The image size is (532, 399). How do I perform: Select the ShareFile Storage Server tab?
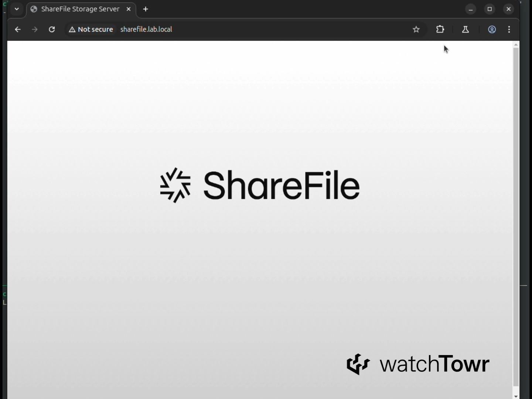point(81,9)
